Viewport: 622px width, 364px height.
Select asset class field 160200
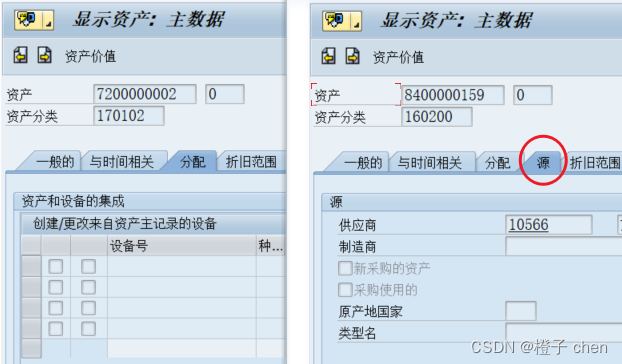click(437, 117)
